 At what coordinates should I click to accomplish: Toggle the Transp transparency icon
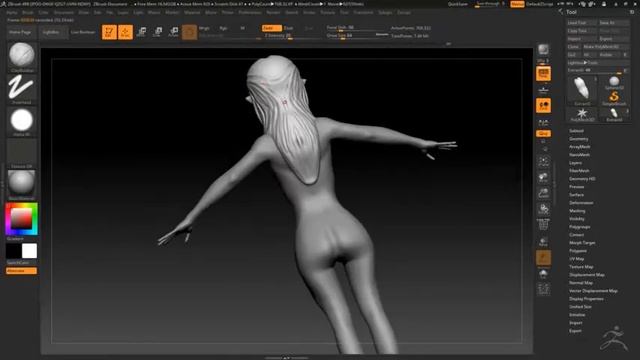[x=543, y=242]
